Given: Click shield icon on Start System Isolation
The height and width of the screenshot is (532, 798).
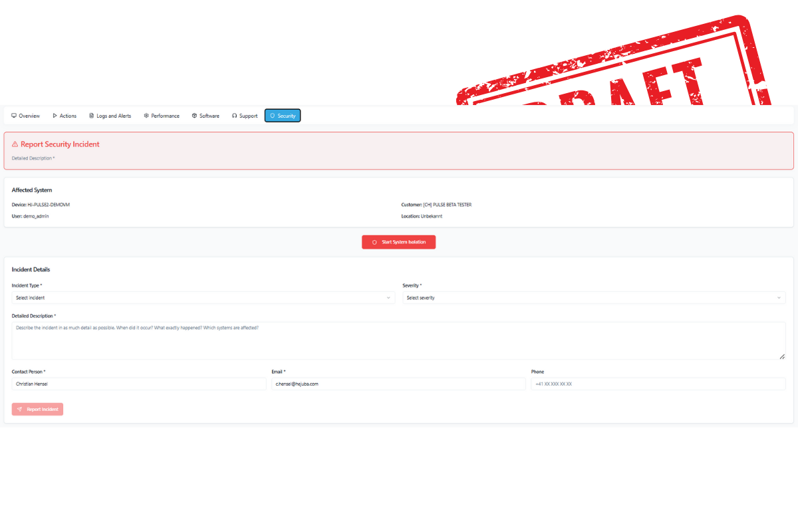Looking at the screenshot, I should 374,242.
